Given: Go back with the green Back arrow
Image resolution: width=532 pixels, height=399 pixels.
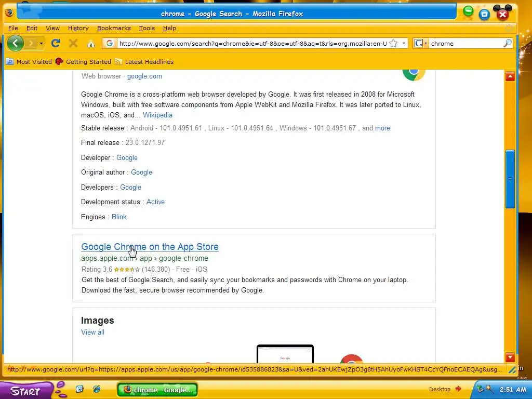Looking at the screenshot, I should [15, 43].
